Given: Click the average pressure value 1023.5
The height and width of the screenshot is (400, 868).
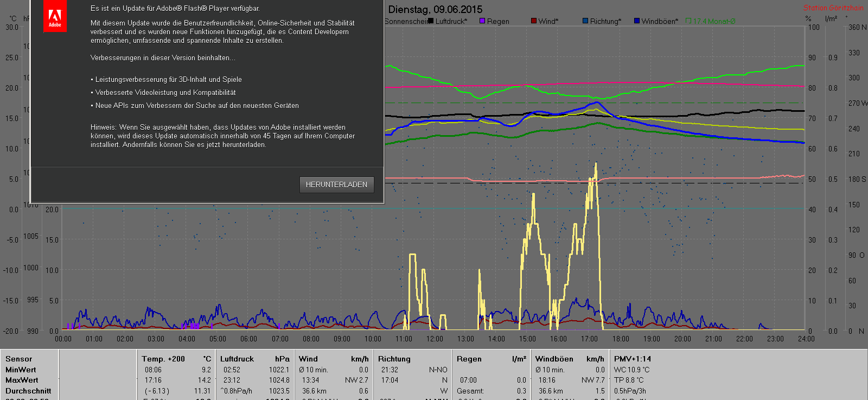Looking at the screenshot, I should pyautogui.click(x=279, y=391).
